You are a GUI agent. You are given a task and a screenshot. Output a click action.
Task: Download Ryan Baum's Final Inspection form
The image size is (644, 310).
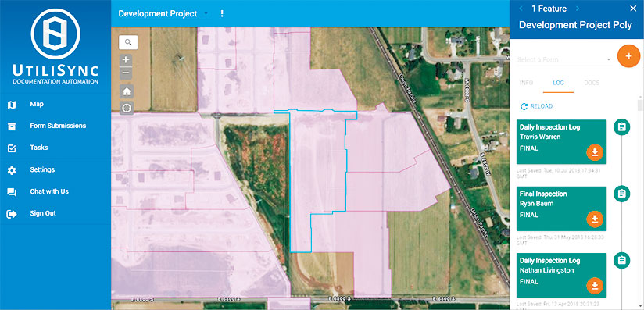595,219
